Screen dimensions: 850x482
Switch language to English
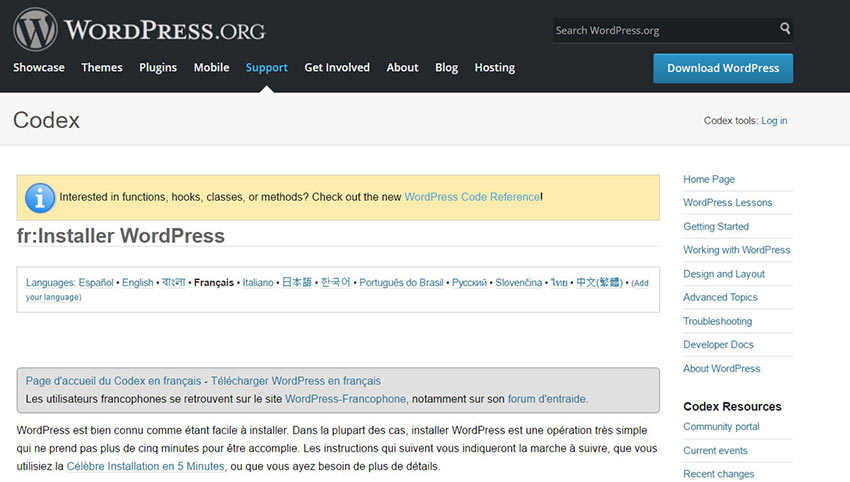138,282
